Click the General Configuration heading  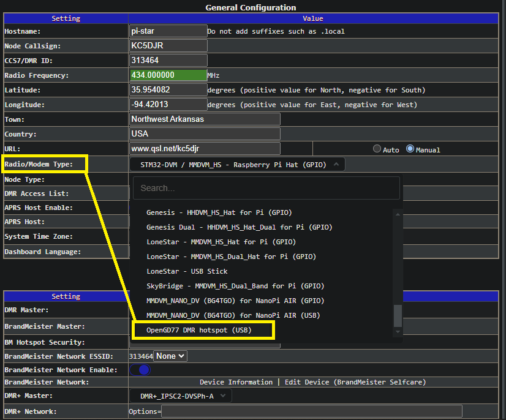(251, 7)
